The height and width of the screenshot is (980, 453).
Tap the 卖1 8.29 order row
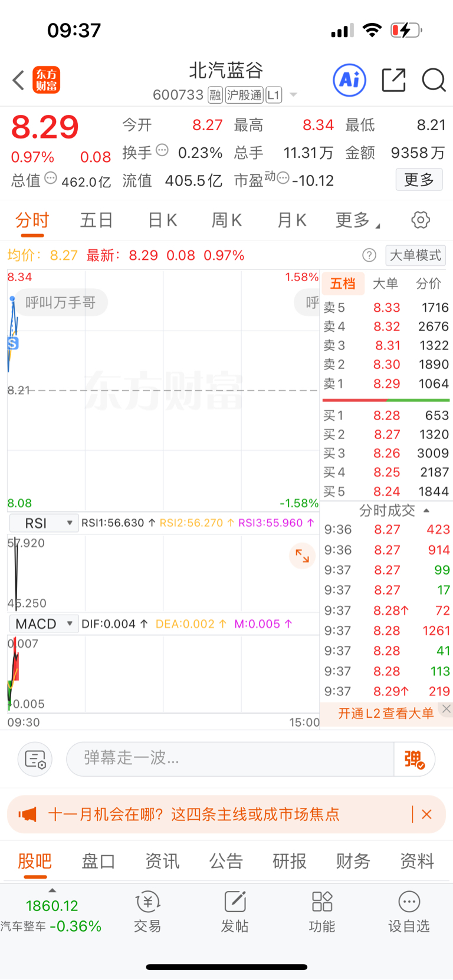point(386,384)
